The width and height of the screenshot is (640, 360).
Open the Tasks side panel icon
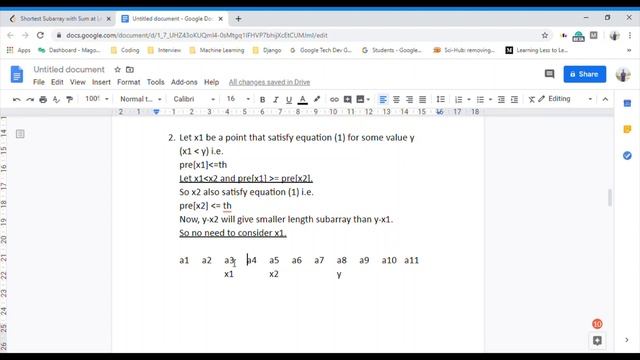(x=627, y=156)
